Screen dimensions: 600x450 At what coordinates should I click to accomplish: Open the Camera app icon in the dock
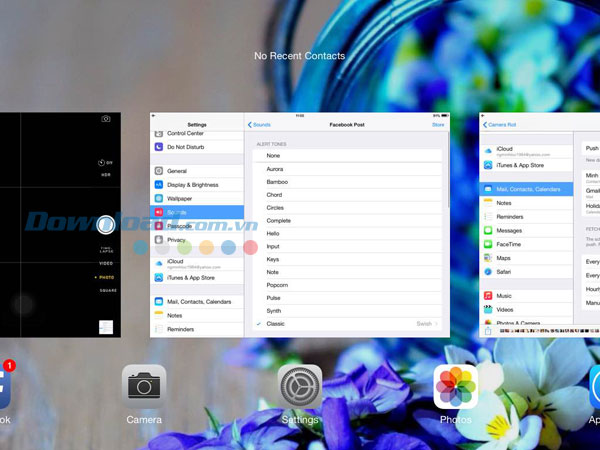point(144,386)
